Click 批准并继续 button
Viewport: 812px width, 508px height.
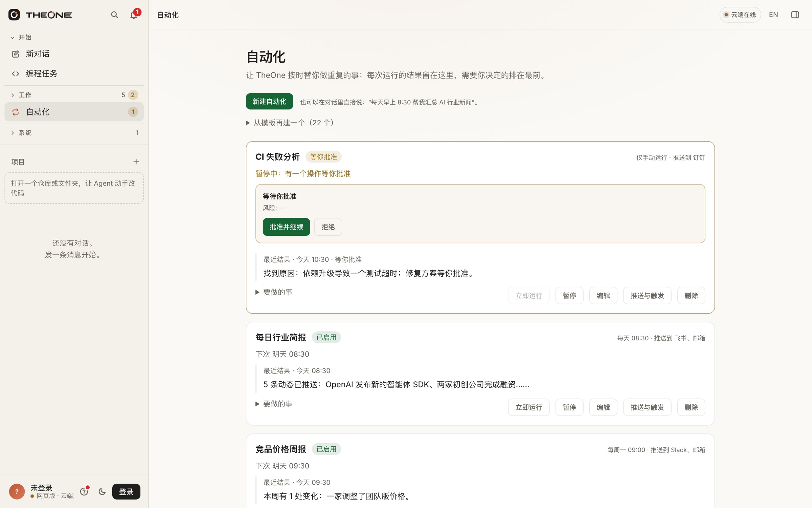286,227
